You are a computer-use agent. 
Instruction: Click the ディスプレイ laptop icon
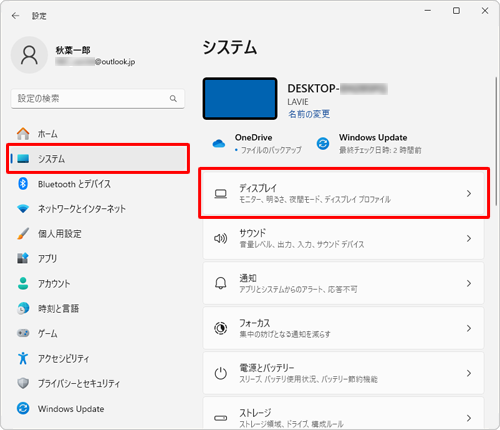tap(221, 194)
